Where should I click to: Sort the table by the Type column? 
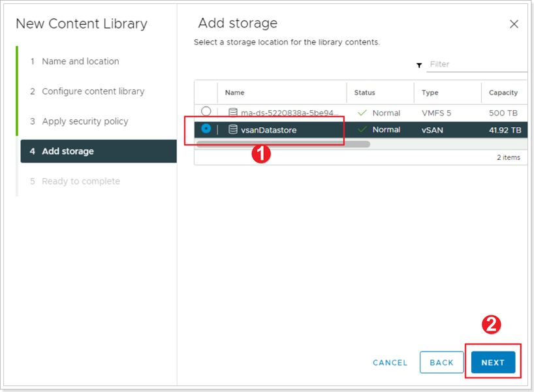click(x=430, y=93)
